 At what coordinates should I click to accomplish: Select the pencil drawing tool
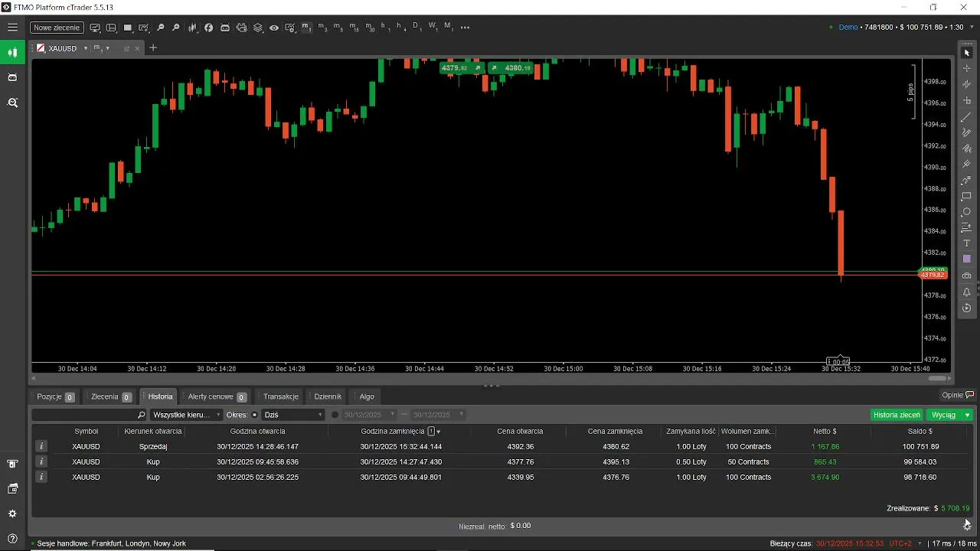pyautogui.click(x=966, y=132)
